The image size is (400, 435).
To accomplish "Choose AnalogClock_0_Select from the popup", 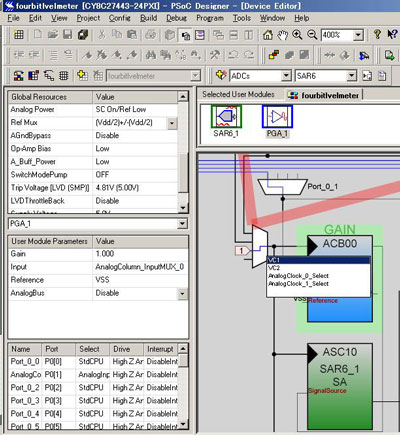I will [x=318, y=276].
